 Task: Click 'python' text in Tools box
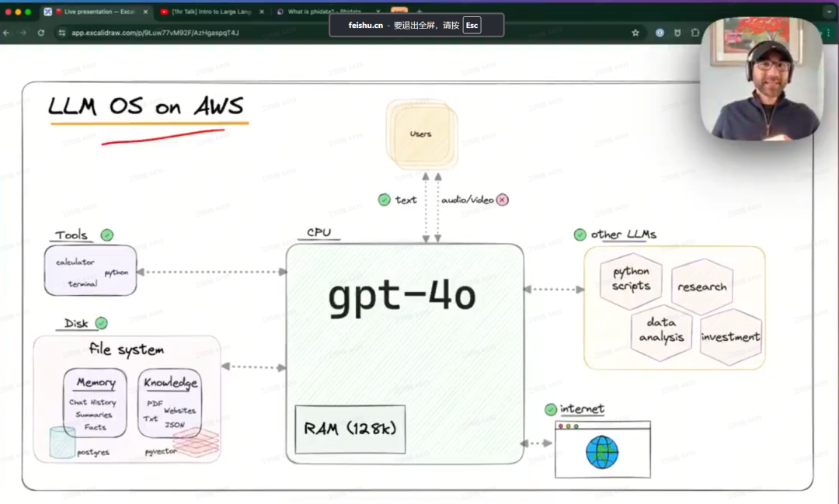click(x=116, y=273)
